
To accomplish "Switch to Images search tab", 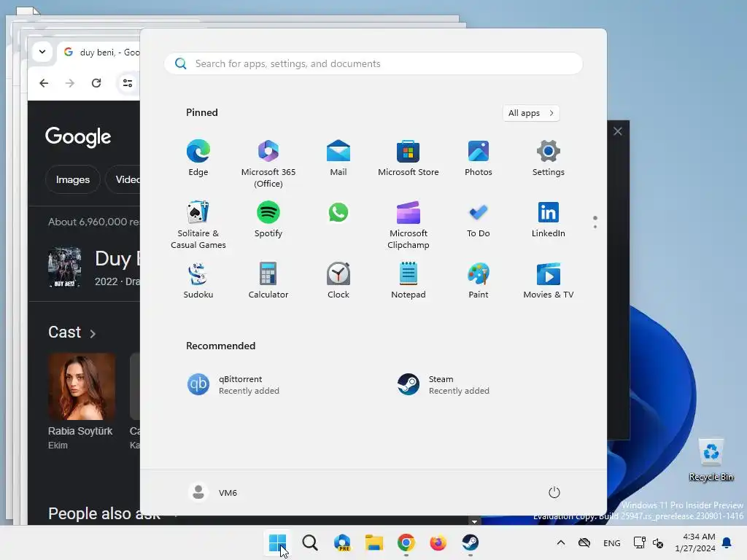I will (x=73, y=179).
